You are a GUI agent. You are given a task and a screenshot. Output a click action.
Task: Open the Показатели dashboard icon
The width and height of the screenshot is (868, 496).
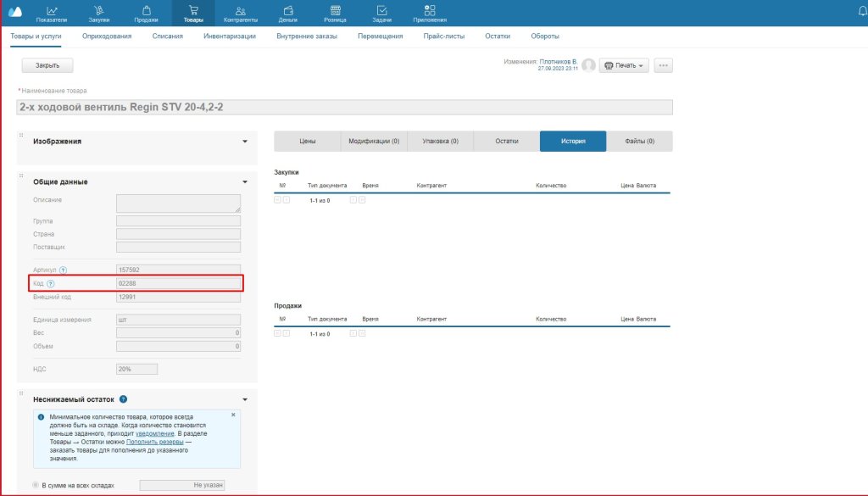point(51,12)
